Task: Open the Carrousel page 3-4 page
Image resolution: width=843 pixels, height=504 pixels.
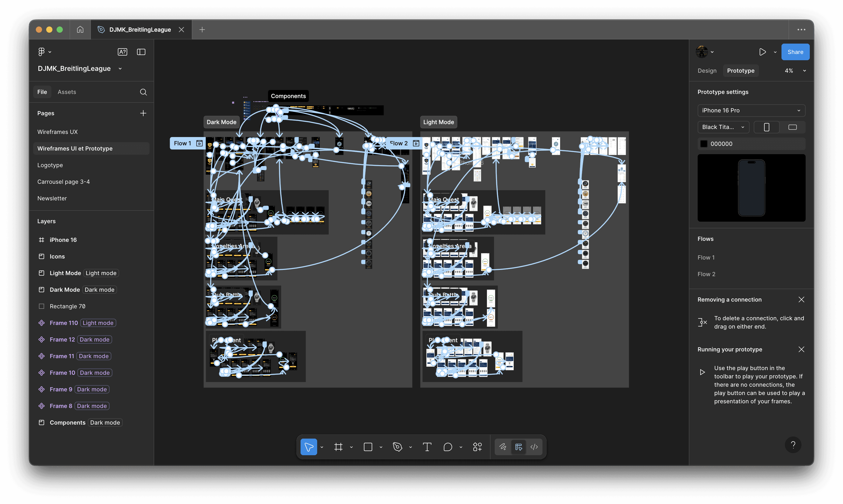Action: pos(91,182)
